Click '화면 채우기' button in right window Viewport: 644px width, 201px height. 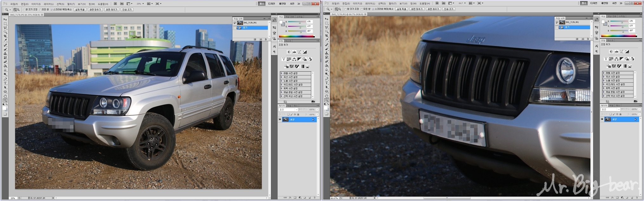click(433, 9)
